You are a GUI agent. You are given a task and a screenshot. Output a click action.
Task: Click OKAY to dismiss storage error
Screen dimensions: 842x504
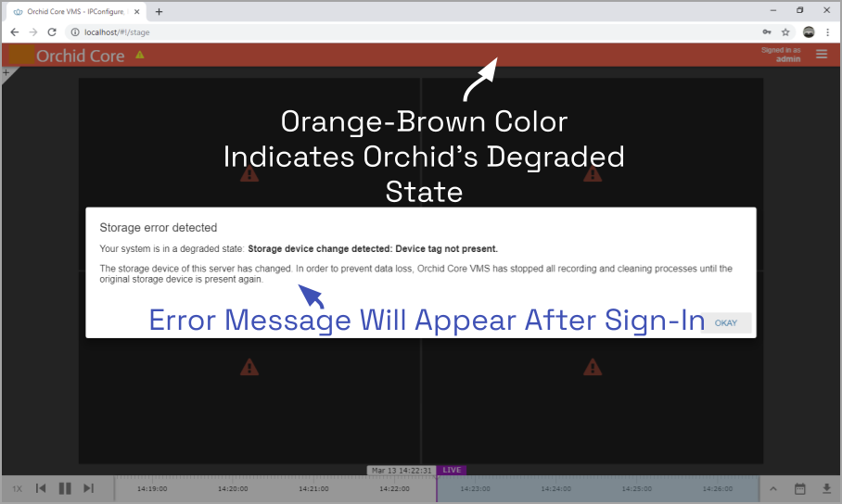(725, 323)
